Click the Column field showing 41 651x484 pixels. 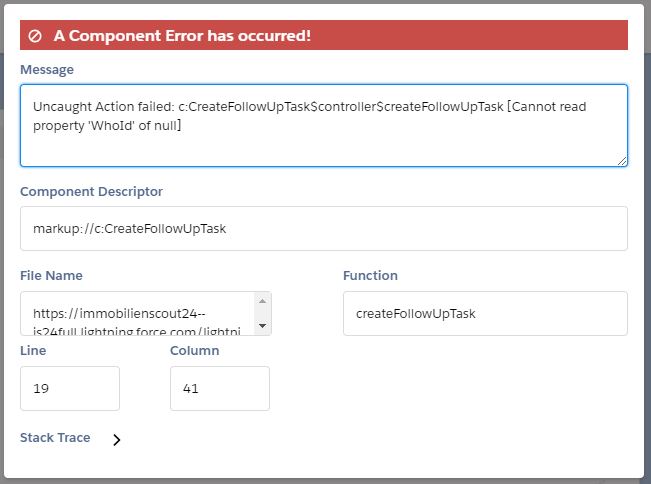click(x=220, y=388)
